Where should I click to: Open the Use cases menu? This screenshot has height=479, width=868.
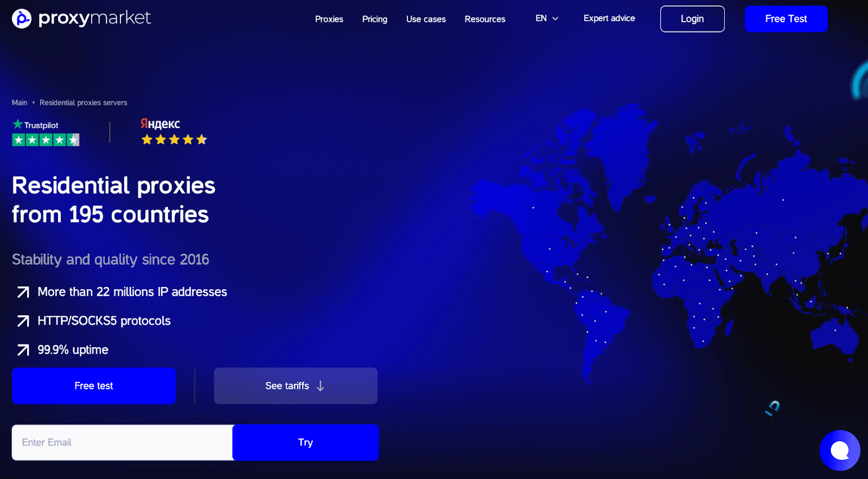click(426, 19)
